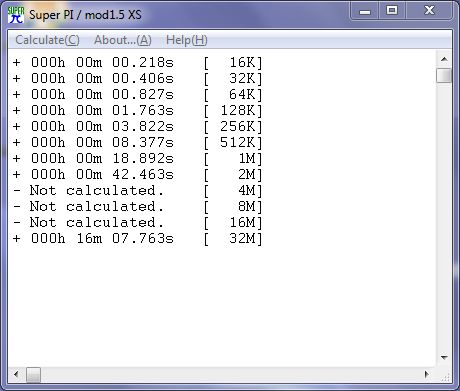460x391 pixels.
Task: Select the 512K result row 08.377s
Action: pos(138,142)
